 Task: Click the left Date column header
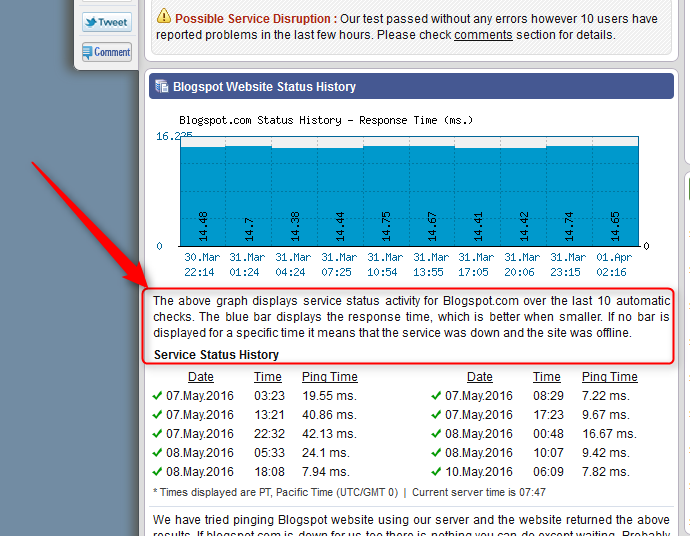[201, 377]
